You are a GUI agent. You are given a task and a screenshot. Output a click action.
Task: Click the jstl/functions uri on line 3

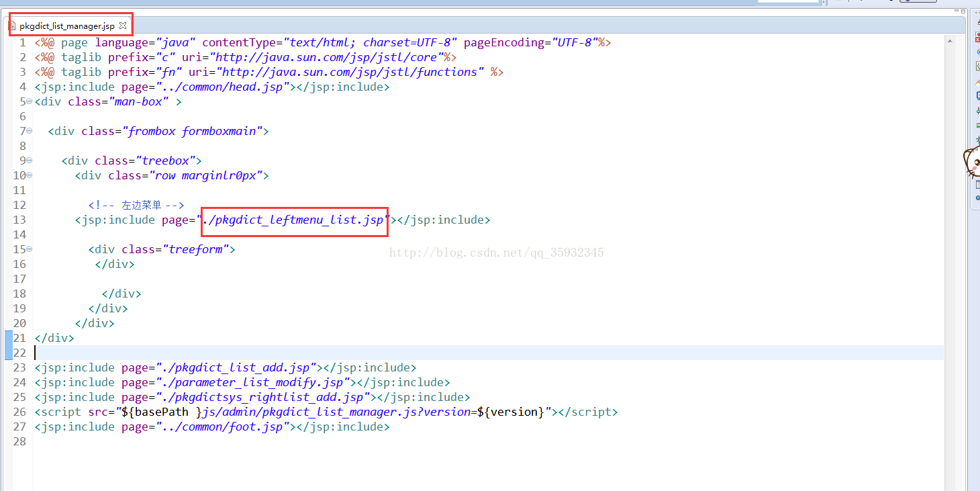[x=350, y=72]
